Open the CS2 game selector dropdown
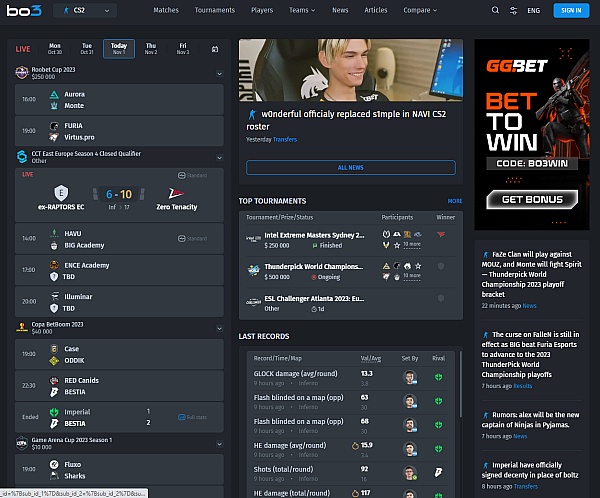Screen dimensions: 600x498 [x=85, y=10]
